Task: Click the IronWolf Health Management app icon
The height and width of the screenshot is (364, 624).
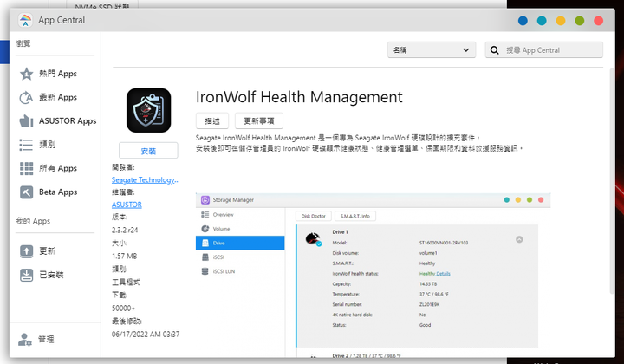Action: [x=149, y=110]
